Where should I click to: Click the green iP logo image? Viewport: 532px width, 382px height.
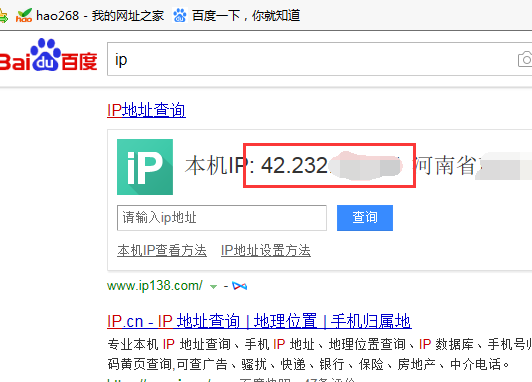pyautogui.click(x=145, y=167)
